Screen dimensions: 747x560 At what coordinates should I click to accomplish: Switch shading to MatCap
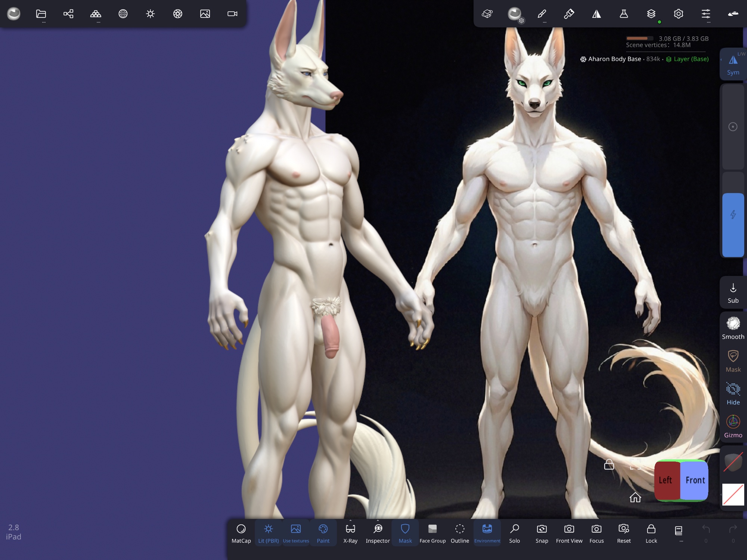click(x=241, y=533)
